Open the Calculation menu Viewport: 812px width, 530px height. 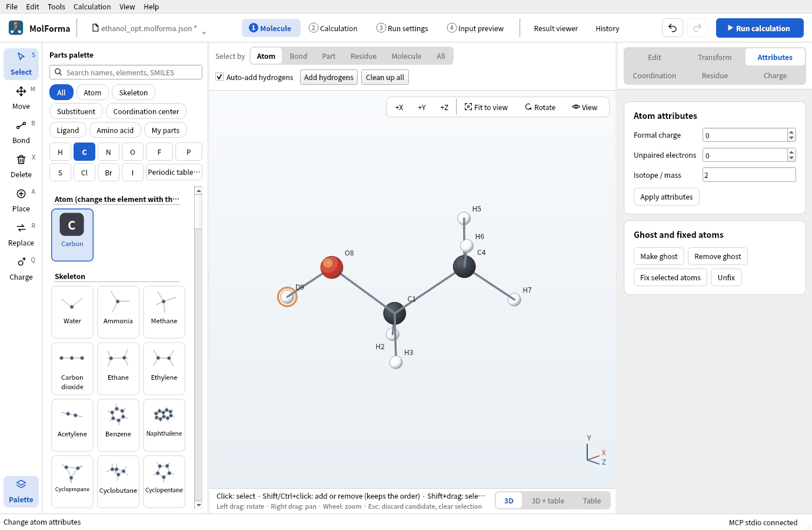[x=92, y=6]
